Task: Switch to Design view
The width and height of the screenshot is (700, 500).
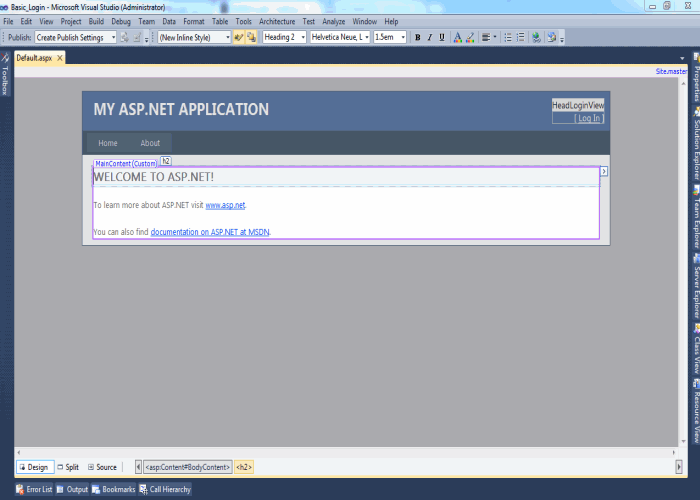Action: click(x=35, y=467)
